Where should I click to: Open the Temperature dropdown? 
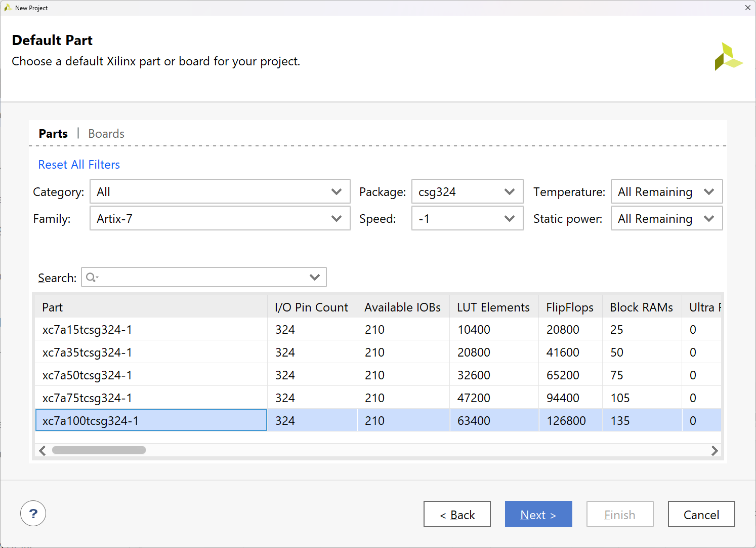[666, 191]
